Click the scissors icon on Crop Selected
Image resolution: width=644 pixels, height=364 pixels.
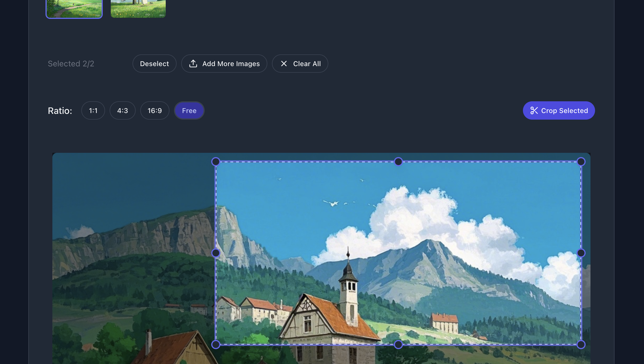click(x=534, y=110)
